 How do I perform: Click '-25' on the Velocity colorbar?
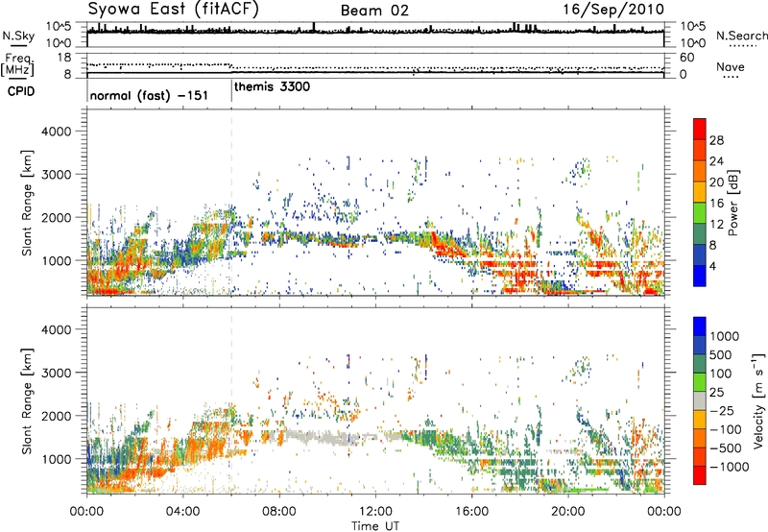(x=720, y=410)
